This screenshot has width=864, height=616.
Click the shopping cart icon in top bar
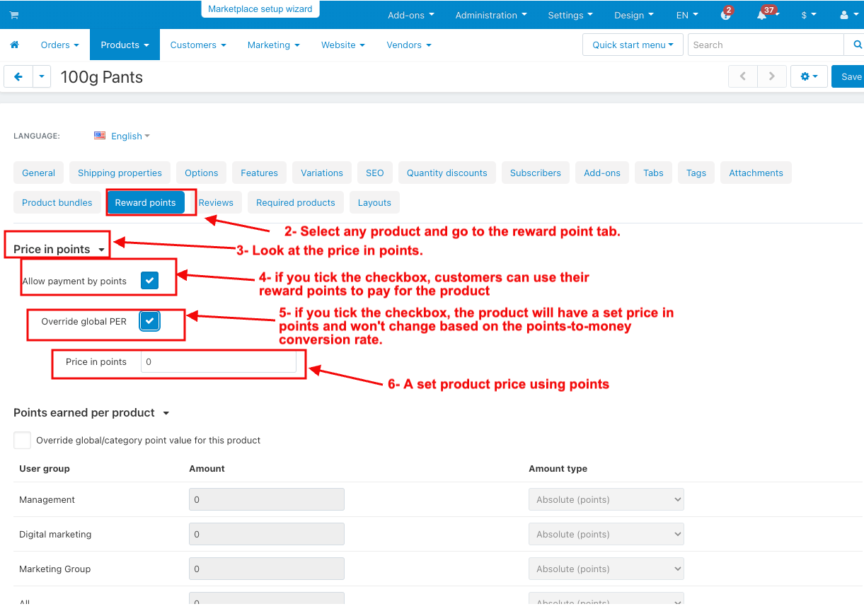[x=14, y=15]
